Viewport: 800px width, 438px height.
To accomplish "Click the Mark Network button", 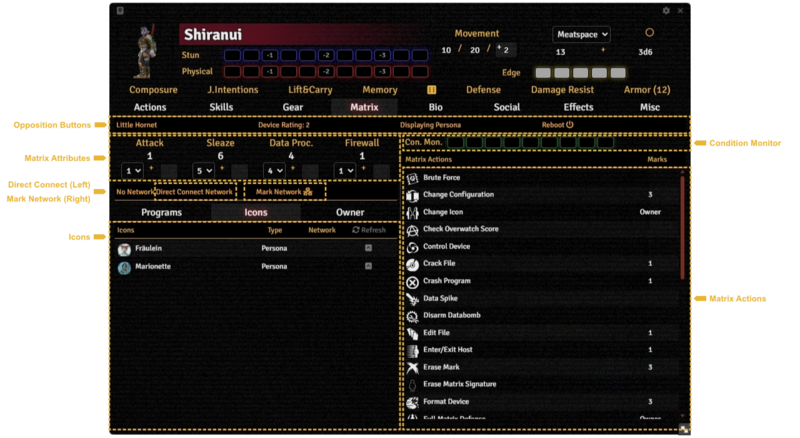I will click(284, 191).
